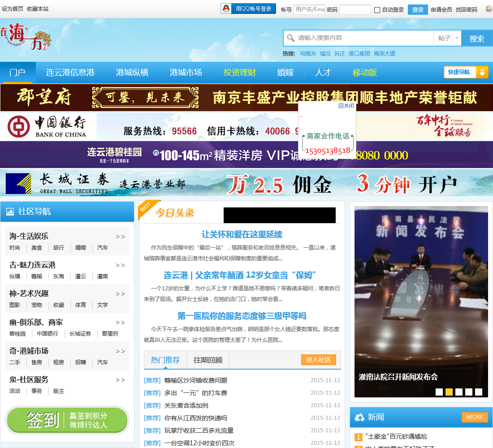Screen dimensions: 493x448
Task: Click 收藏本站 link
Action: coord(38,9)
